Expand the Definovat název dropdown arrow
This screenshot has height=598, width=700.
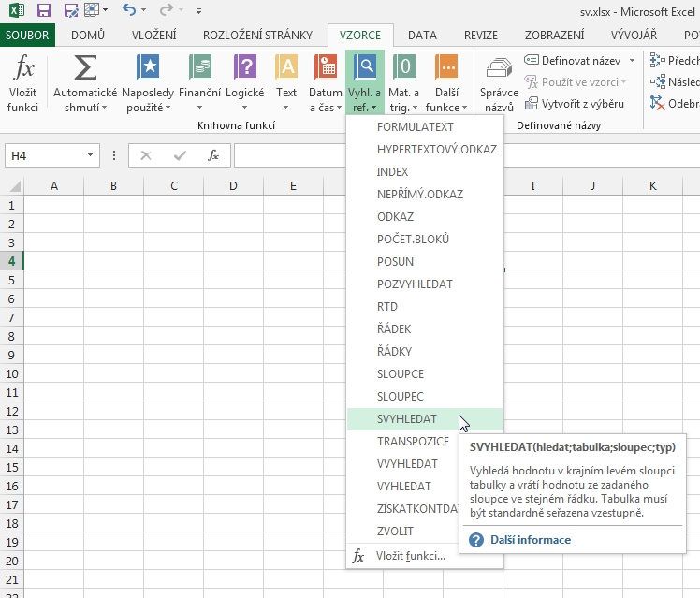[x=632, y=60]
